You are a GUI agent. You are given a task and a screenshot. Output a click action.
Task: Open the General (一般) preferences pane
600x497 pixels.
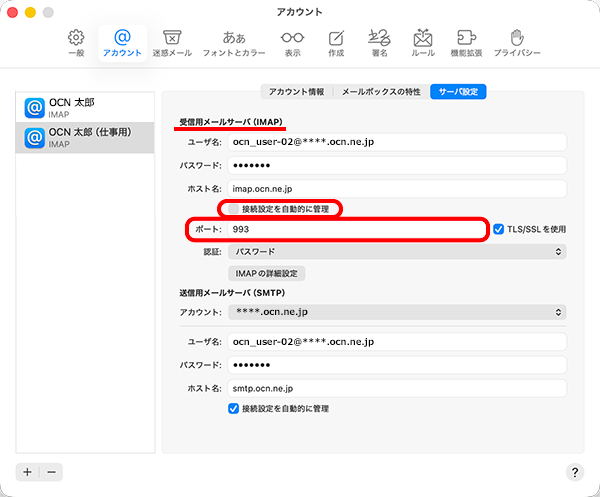[x=76, y=43]
